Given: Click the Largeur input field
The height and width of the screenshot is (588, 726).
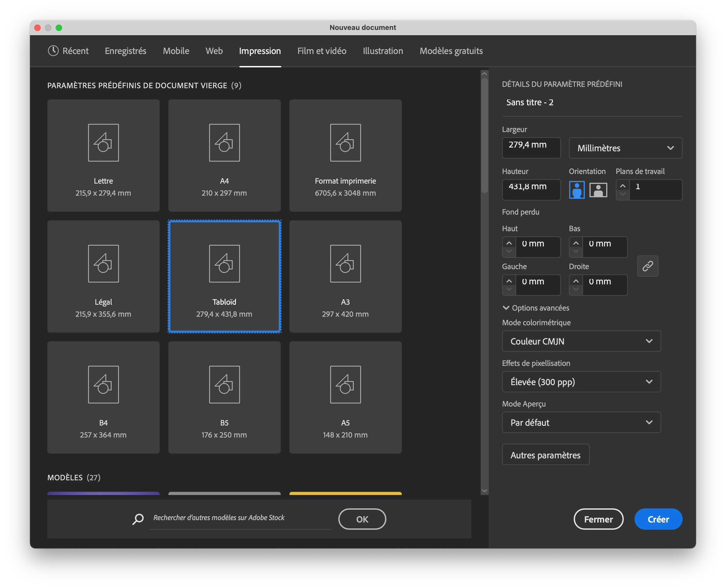Looking at the screenshot, I should (x=531, y=148).
